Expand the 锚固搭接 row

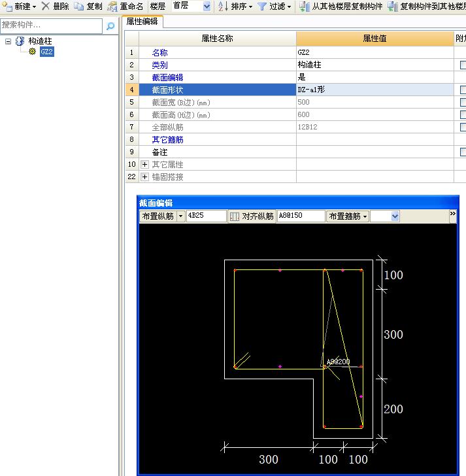pos(144,177)
